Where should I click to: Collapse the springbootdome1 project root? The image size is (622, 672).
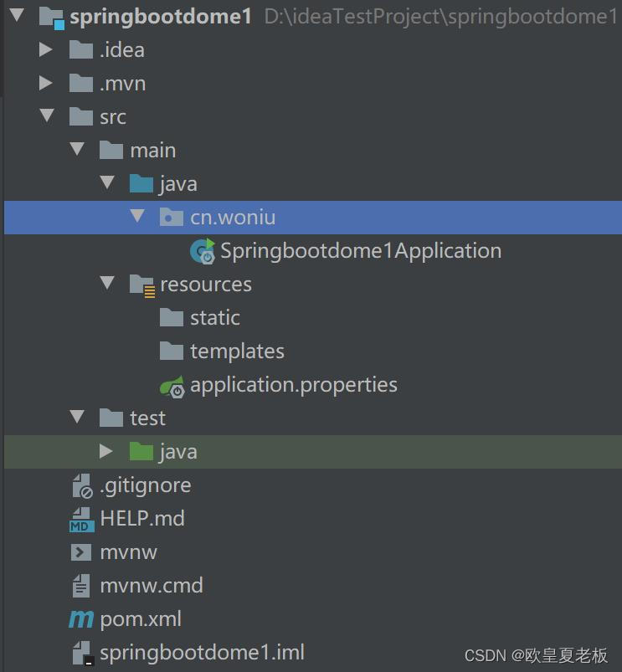tap(17, 15)
